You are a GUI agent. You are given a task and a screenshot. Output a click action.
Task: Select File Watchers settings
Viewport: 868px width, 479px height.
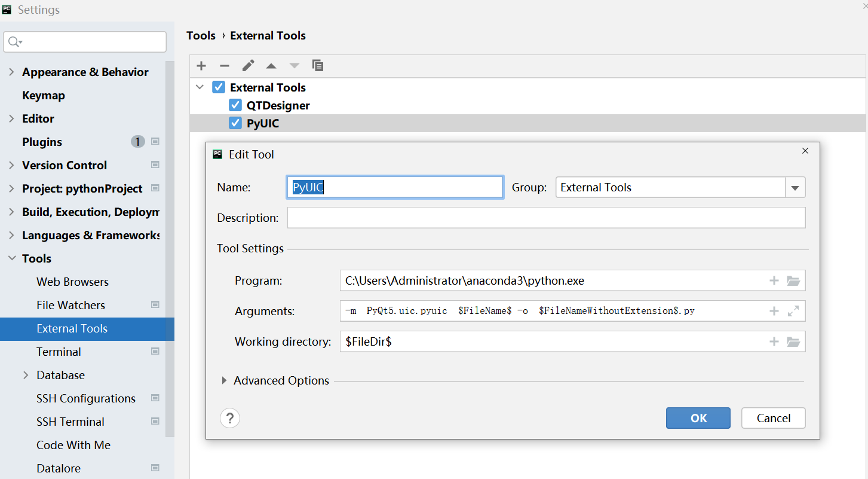point(70,305)
